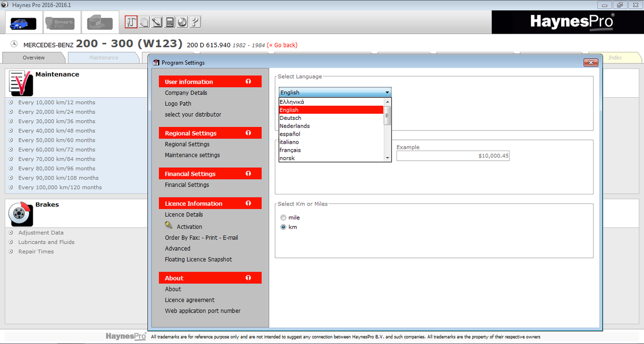Click the question mark help icon
644x344 pixels.
[x=195, y=22]
